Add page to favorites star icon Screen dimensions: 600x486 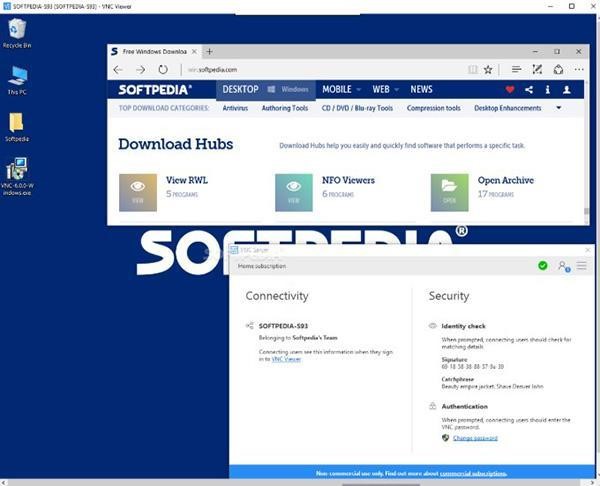(x=488, y=70)
